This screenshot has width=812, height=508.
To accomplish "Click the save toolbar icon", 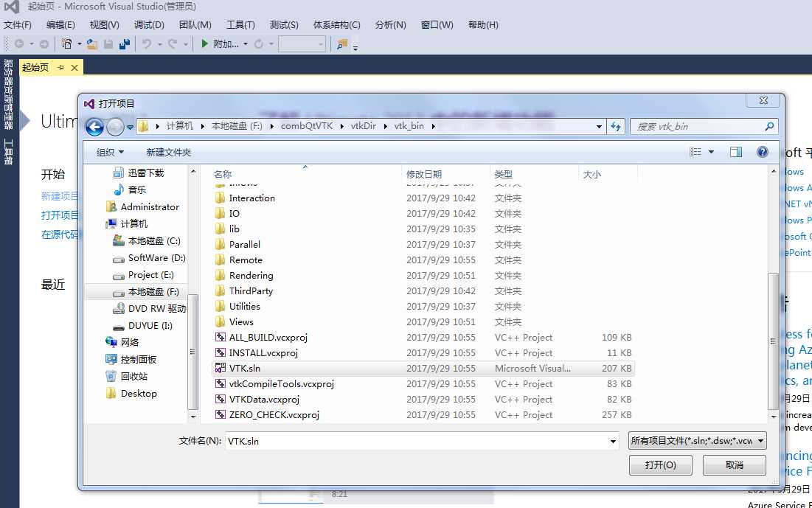I will [108, 44].
